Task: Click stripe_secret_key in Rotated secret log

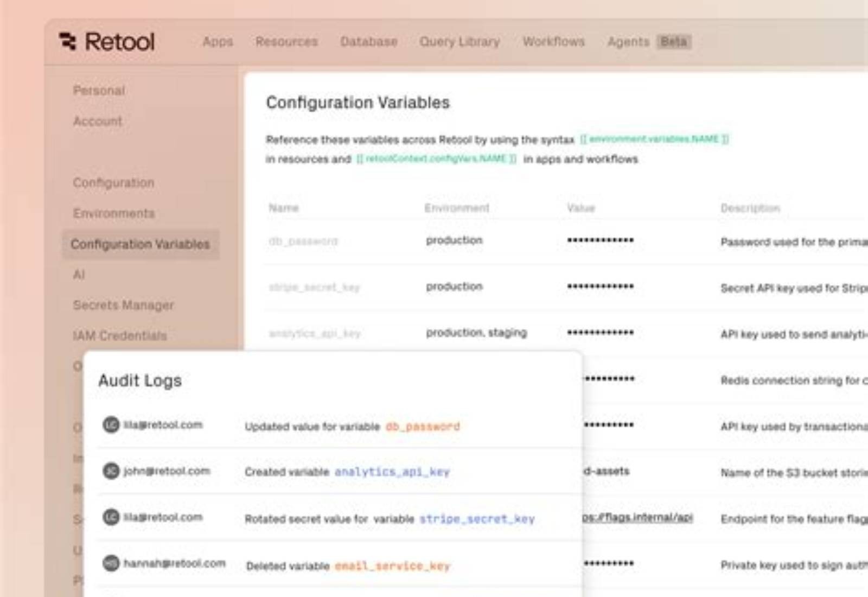Action: pyautogui.click(x=477, y=519)
